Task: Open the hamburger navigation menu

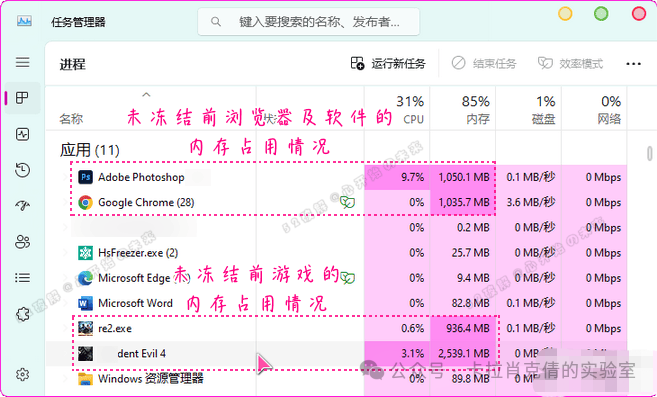Action: tap(23, 62)
